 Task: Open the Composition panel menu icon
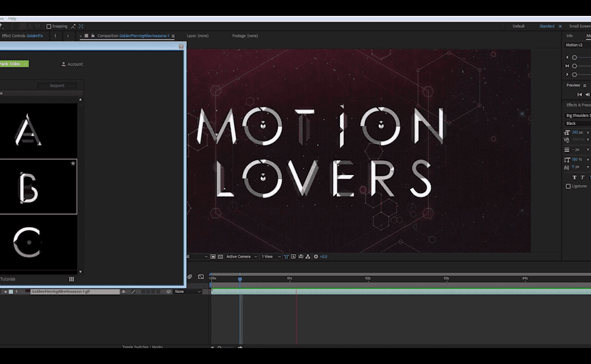173,36
